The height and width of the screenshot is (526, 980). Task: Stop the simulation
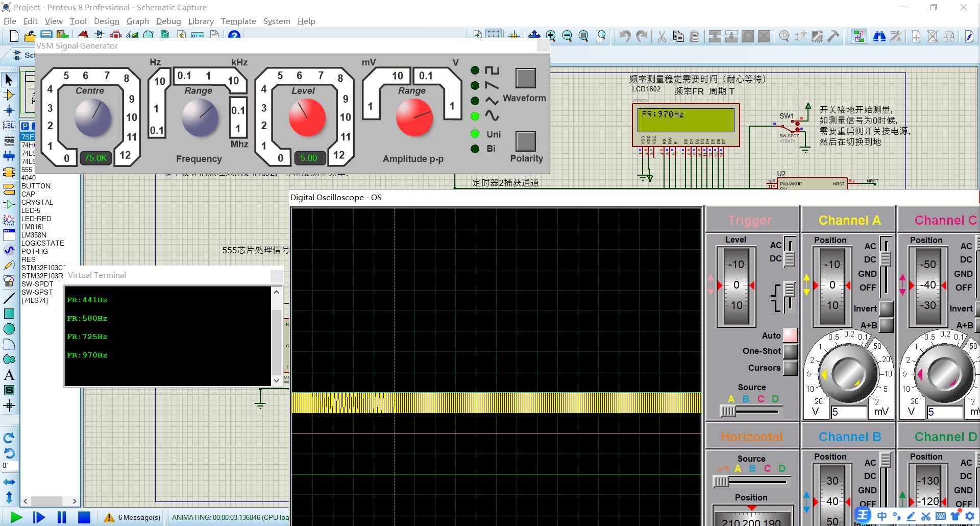click(84, 517)
